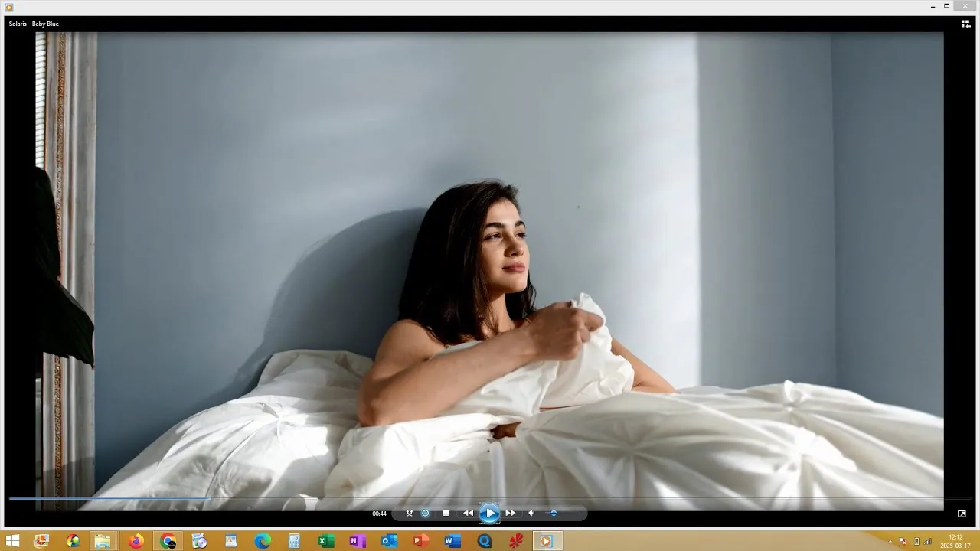Open Outlook from the taskbar
The width and height of the screenshot is (980, 551).
pos(389,541)
